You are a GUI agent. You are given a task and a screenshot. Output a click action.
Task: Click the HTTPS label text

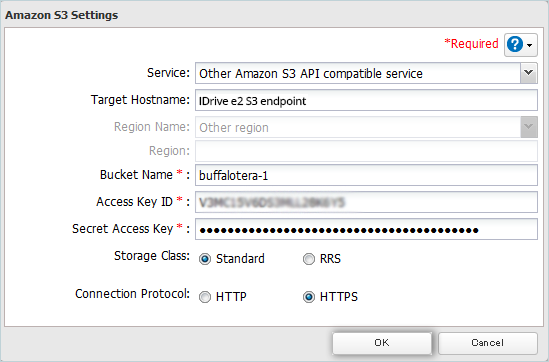point(339,297)
